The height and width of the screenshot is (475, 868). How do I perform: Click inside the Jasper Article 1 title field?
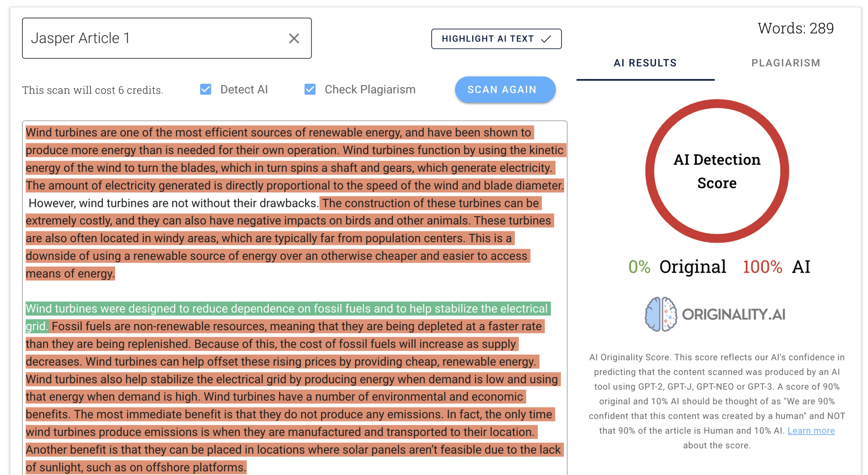153,38
